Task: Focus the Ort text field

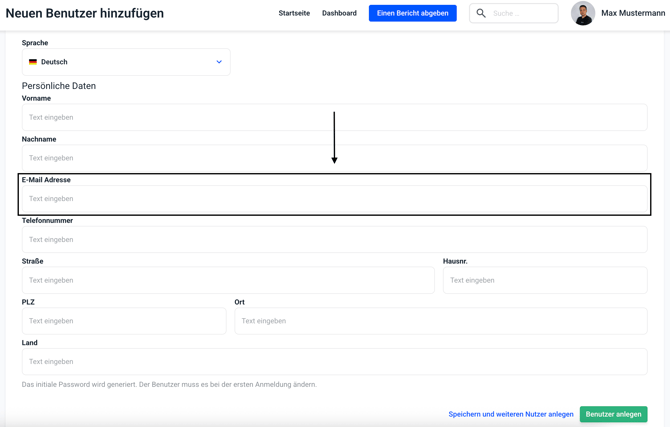Action: (x=440, y=321)
